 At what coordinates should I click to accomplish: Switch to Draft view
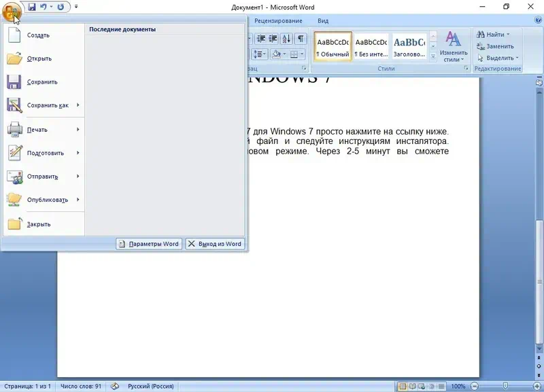tap(441, 386)
